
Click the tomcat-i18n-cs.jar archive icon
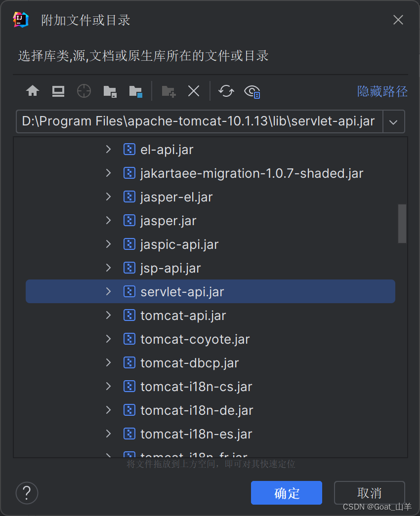pos(129,386)
